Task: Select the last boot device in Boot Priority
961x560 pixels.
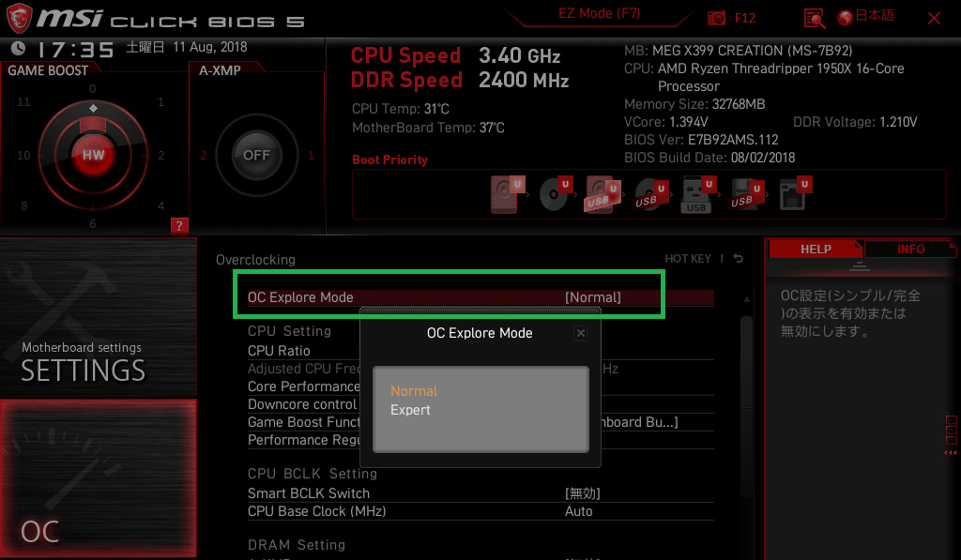Action: tap(796, 194)
